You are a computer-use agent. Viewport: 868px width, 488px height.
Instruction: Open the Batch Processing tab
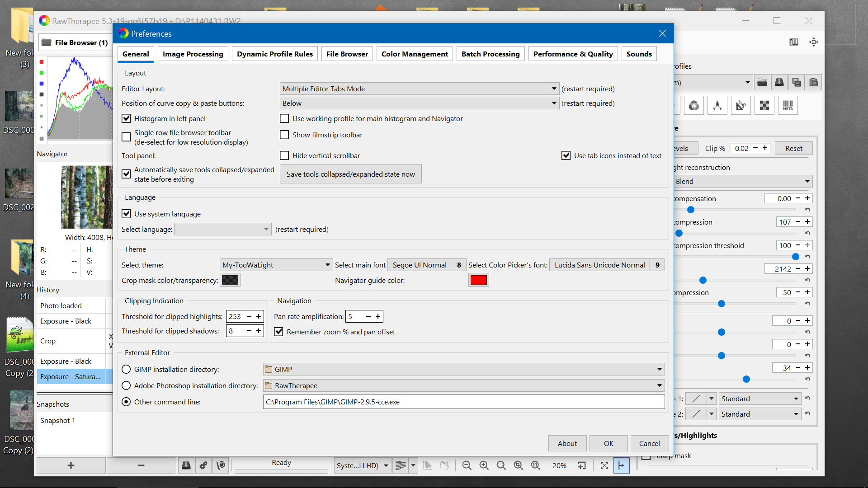pyautogui.click(x=490, y=53)
